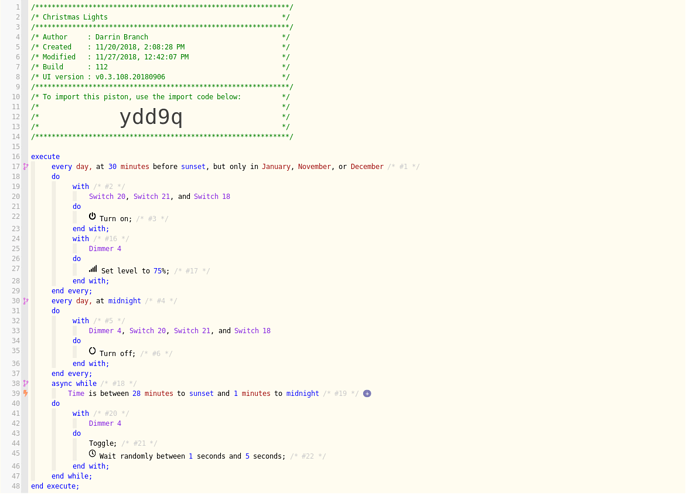
Task: Click the month November in the restriction
Action: tap(314, 167)
